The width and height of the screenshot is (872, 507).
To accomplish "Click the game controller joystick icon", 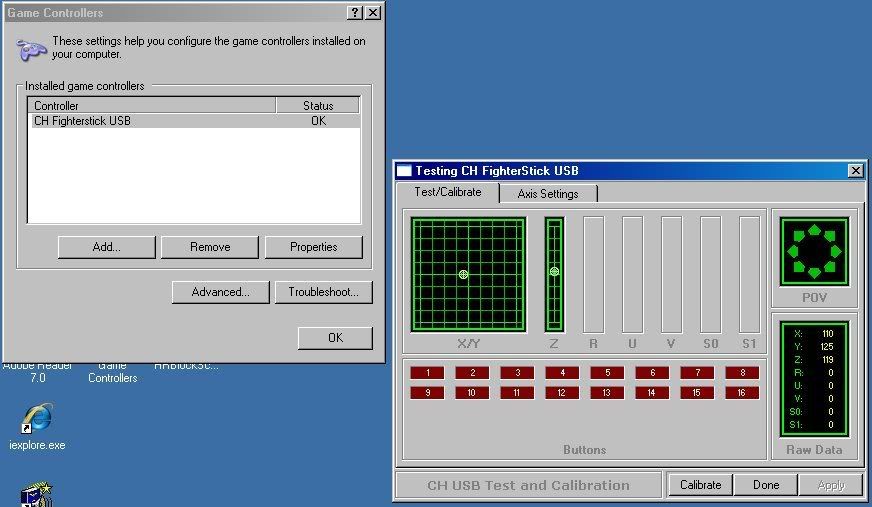I will [x=31, y=49].
